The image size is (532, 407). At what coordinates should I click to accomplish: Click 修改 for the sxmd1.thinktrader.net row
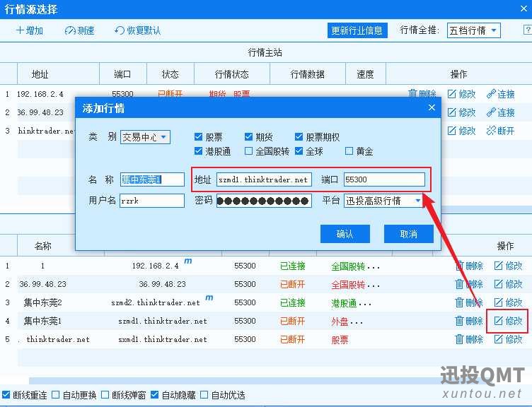(x=508, y=339)
